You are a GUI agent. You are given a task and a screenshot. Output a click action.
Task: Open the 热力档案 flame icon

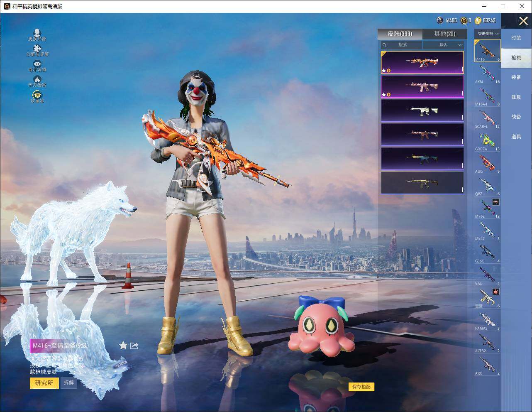coord(37,81)
